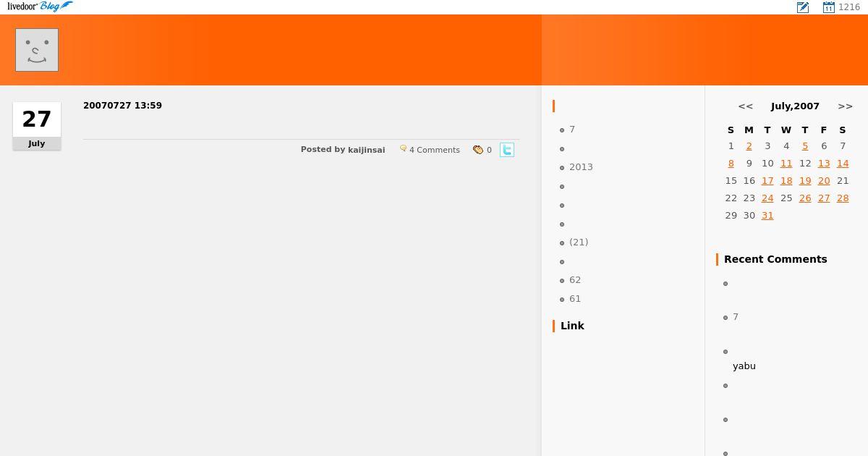Open the author link kaijinsai
868x456 pixels.
(366, 150)
